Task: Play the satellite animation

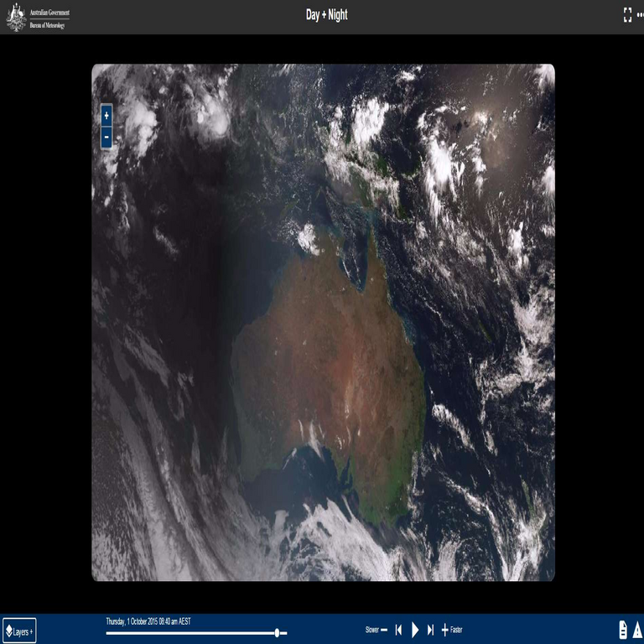Action: 415,630
